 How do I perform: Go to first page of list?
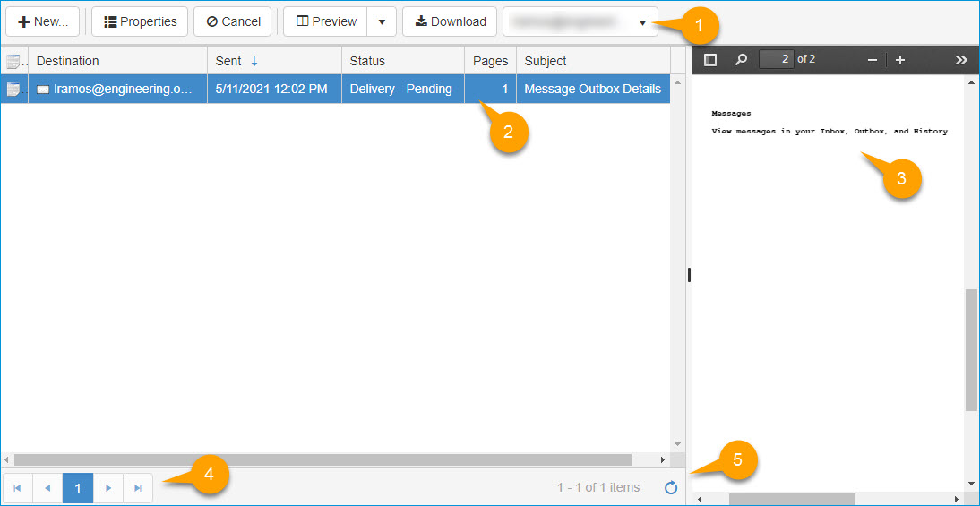18,488
